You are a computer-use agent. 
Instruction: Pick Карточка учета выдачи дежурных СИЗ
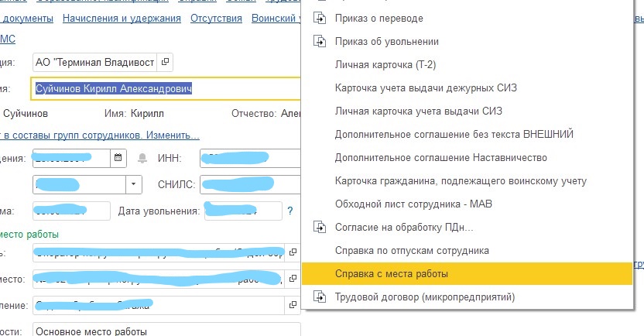(425, 87)
